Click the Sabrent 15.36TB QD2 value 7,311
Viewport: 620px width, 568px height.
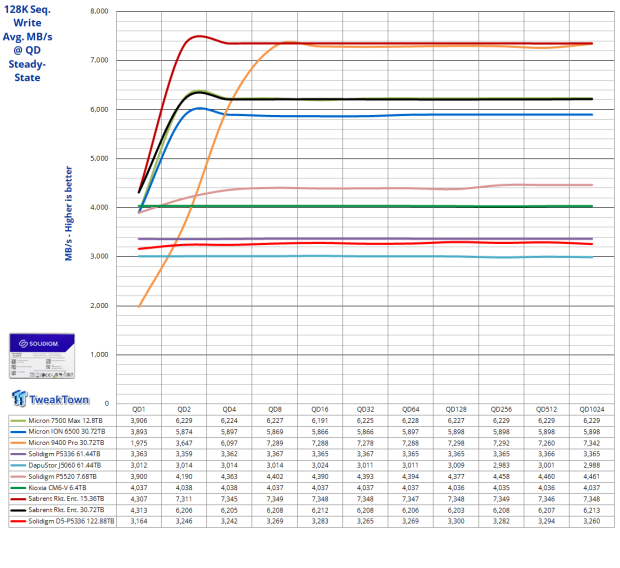[184, 499]
